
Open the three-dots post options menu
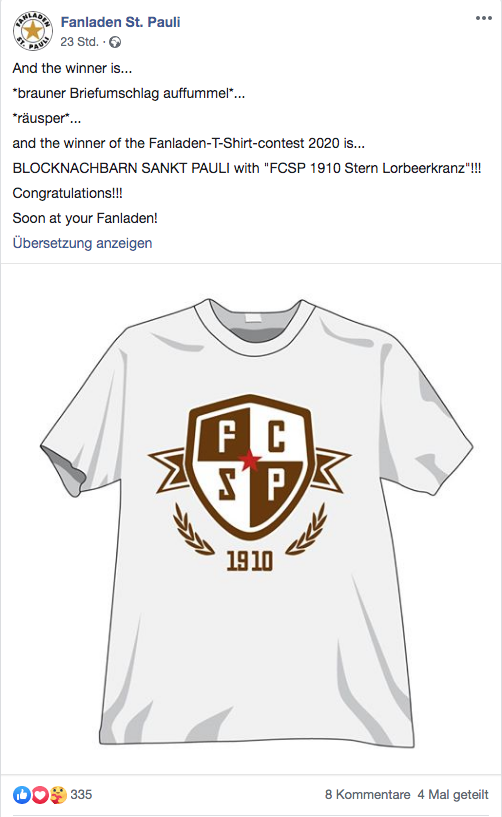pos(483,18)
